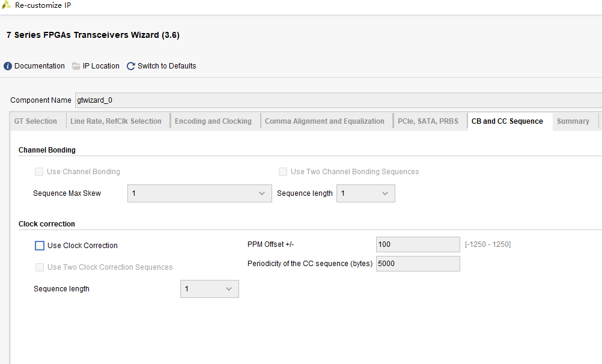Switch to Encoding and Clocking tab
This screenshot has width=602, height=364.
(x=213, y=121)
